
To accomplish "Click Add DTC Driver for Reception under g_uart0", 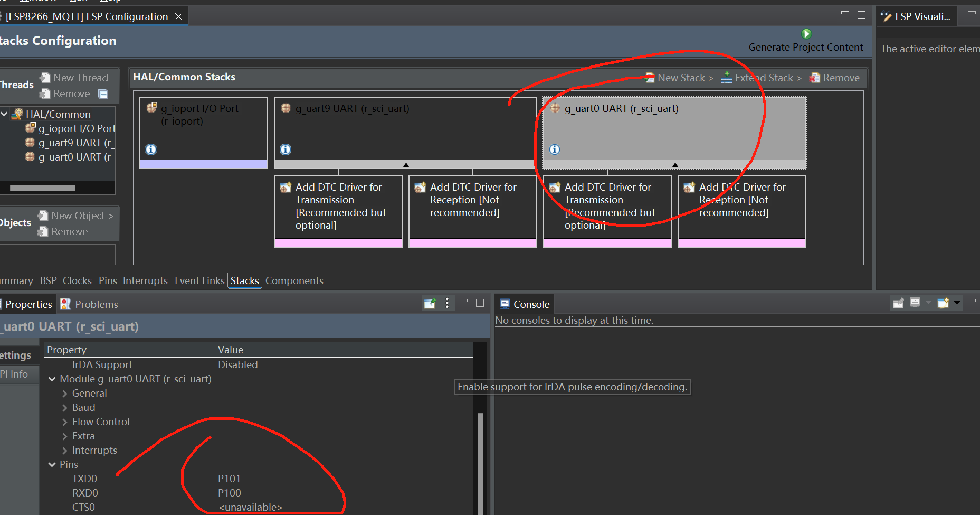I will coord(742,211).
